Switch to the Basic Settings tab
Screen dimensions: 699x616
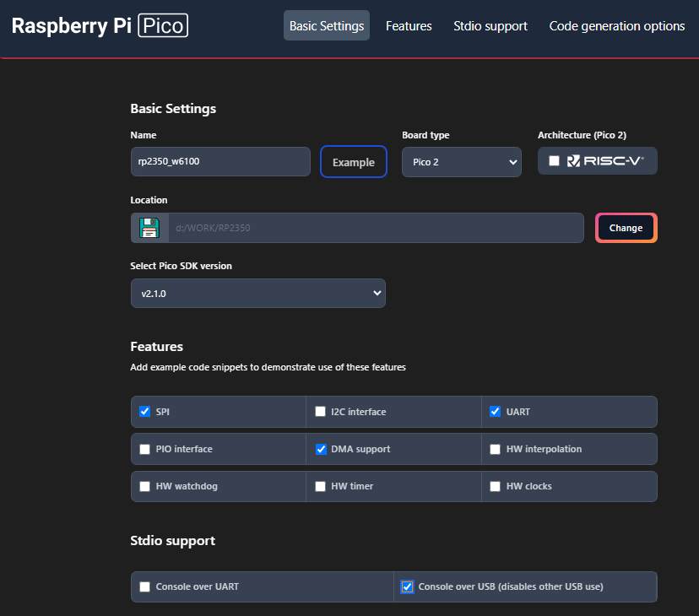coord(327,26)
